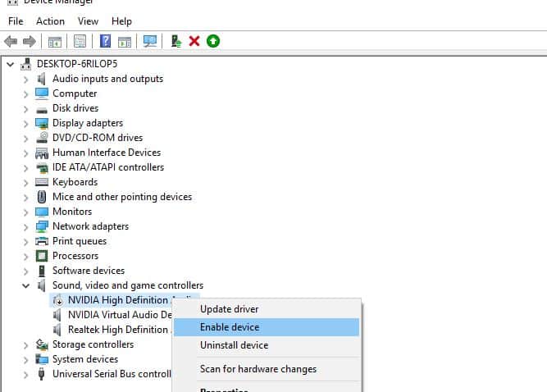This screenshot has height=392, width=547.
Task: Select NVIDIA Virtual Audio Device
Action: tap(120, 315)
